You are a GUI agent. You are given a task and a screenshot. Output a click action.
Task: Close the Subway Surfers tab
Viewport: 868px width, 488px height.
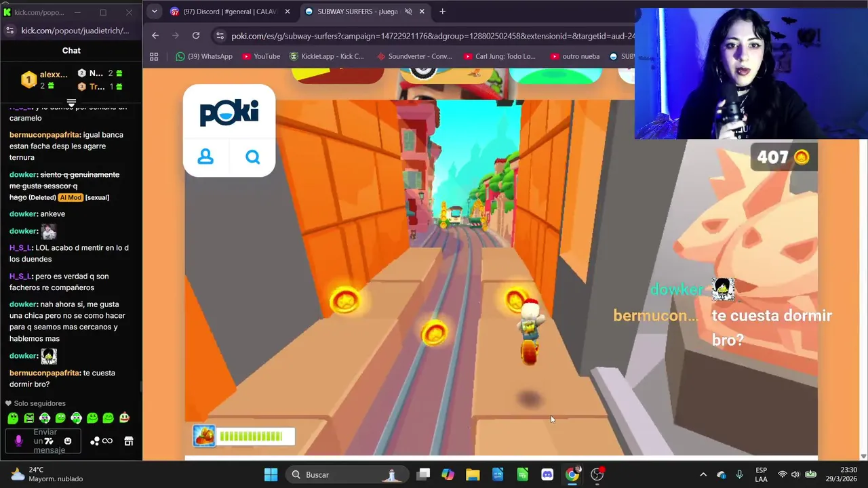[422, 12]
